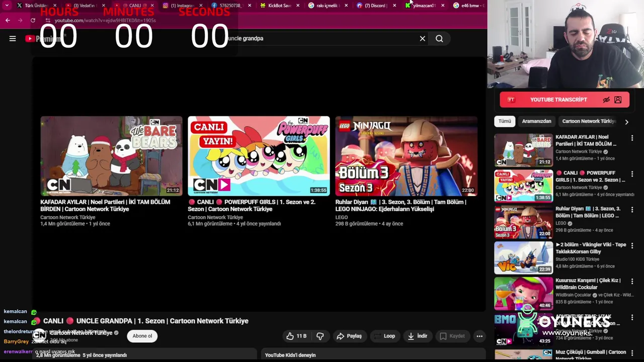Viewport: 644px width, 362px height.
Task: Dislike the video with thumbs down
Action: (x=320, y=336)
